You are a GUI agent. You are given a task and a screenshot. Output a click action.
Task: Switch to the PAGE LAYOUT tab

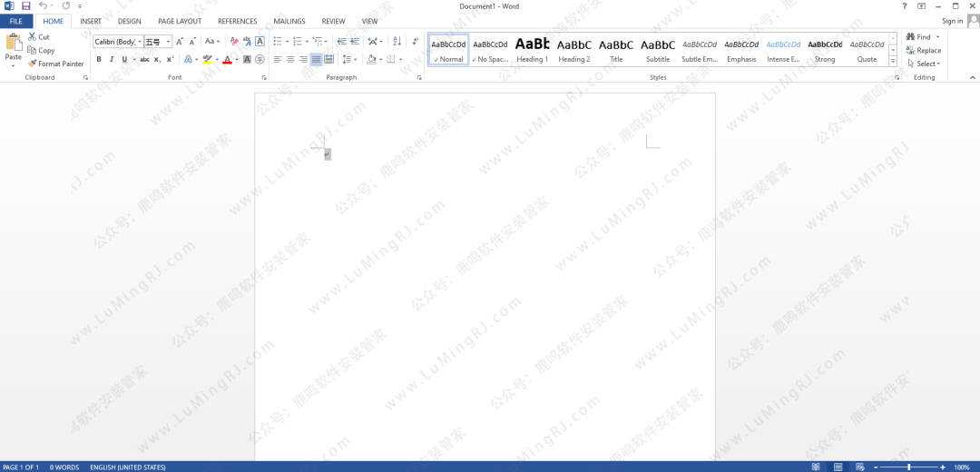click(180, 21)
